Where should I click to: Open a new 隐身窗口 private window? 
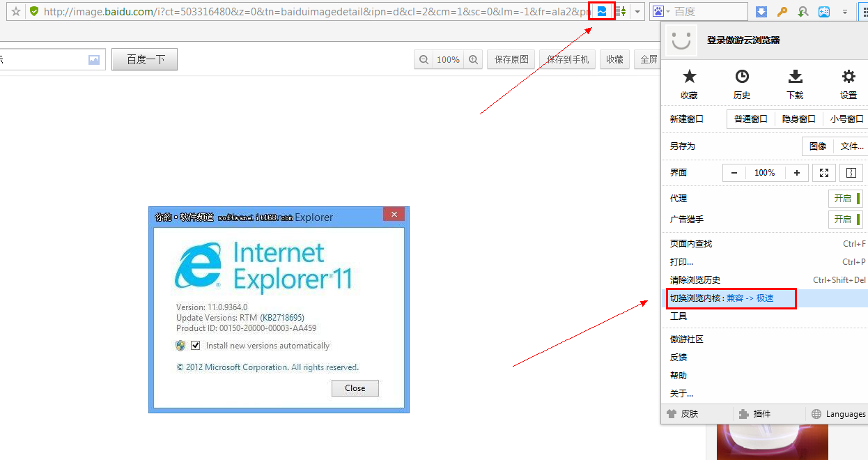[799, 119]
